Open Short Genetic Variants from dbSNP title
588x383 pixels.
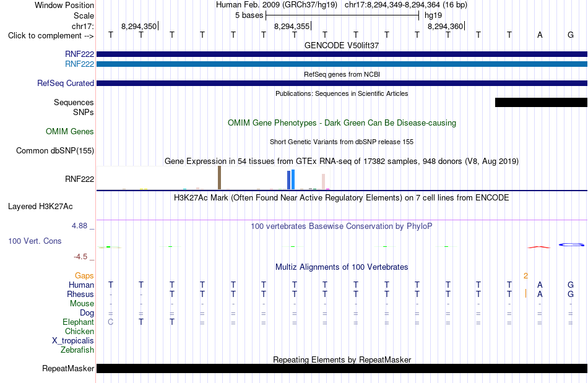pyautogui.click(x=342, y=142)
